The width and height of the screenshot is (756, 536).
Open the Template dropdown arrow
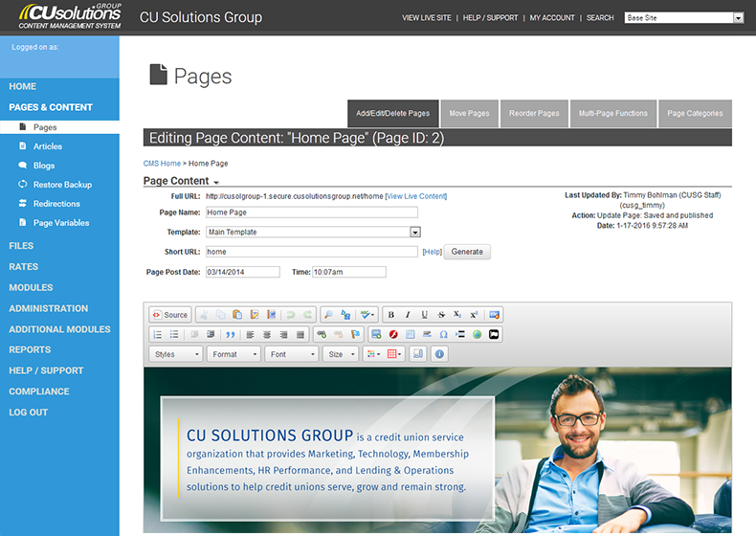(x=415, y=232)
